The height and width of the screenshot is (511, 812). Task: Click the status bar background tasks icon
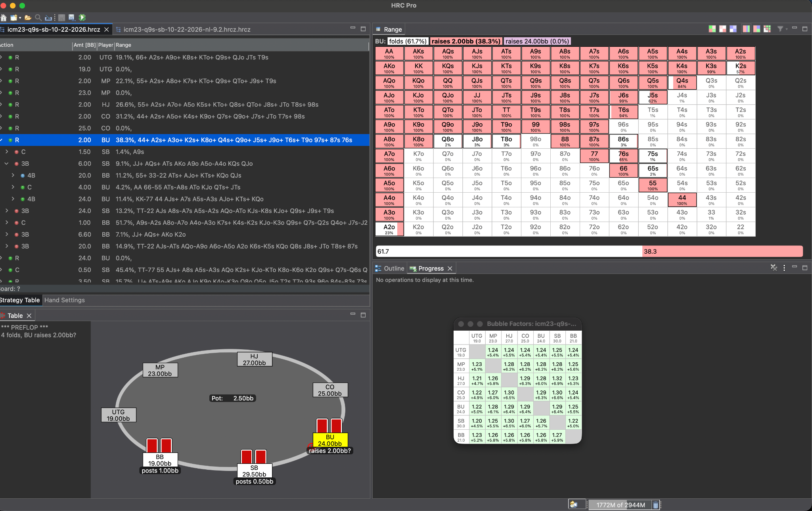click(574, 504)
